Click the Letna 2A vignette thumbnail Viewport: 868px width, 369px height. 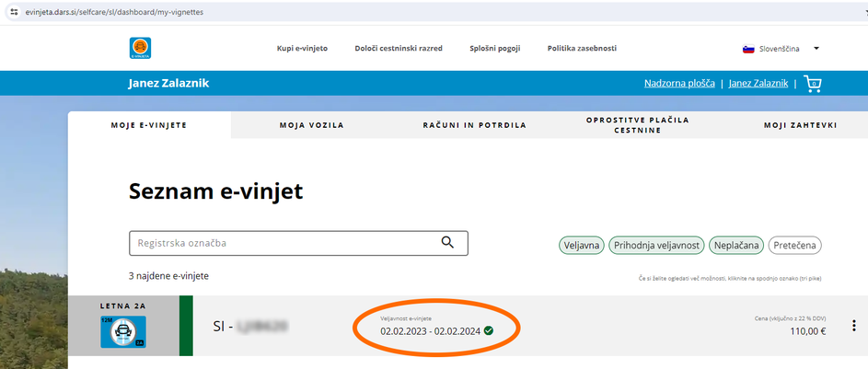(123, 332)
